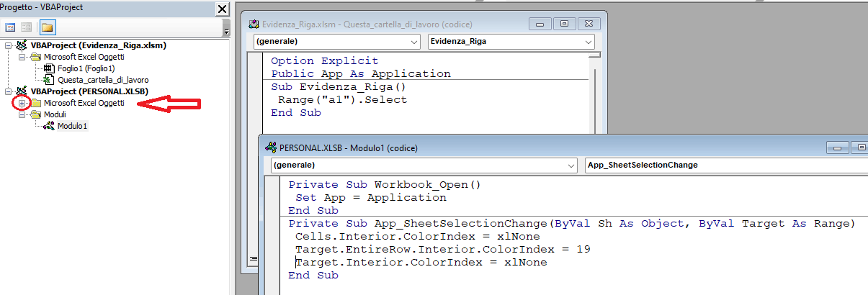This screenshot has width=868, height=295.
Task: Click the Moduli open folder icon
Action: click(x=35, y=114)
